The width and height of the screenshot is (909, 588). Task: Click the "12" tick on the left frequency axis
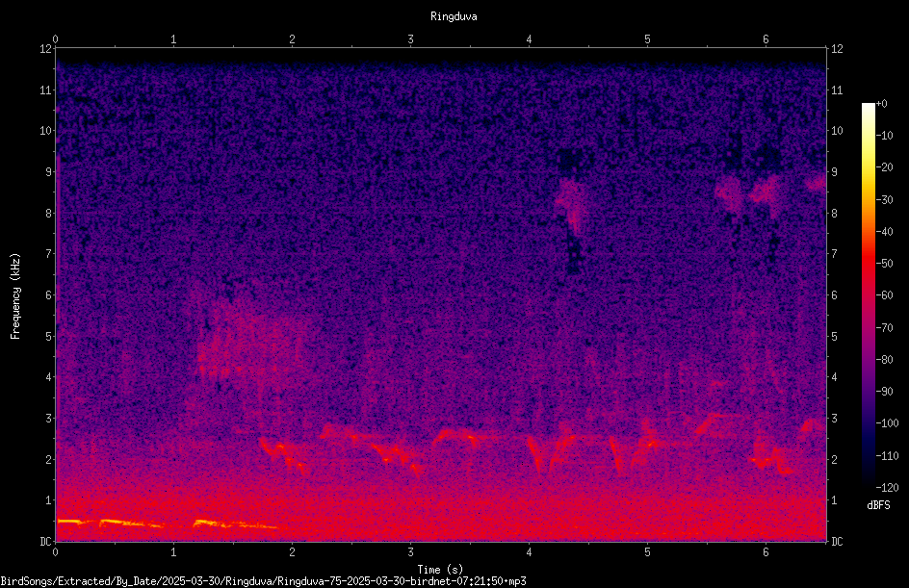45,49
